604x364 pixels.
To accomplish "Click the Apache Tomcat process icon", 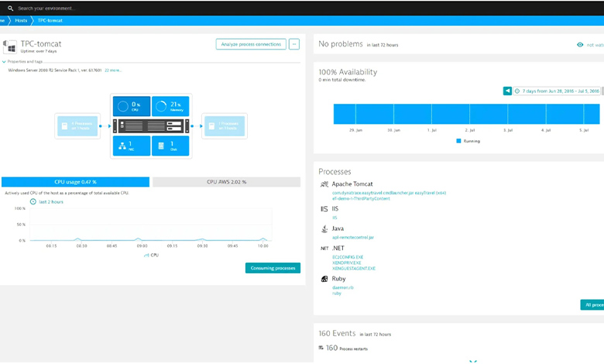I will coord(324,184).
